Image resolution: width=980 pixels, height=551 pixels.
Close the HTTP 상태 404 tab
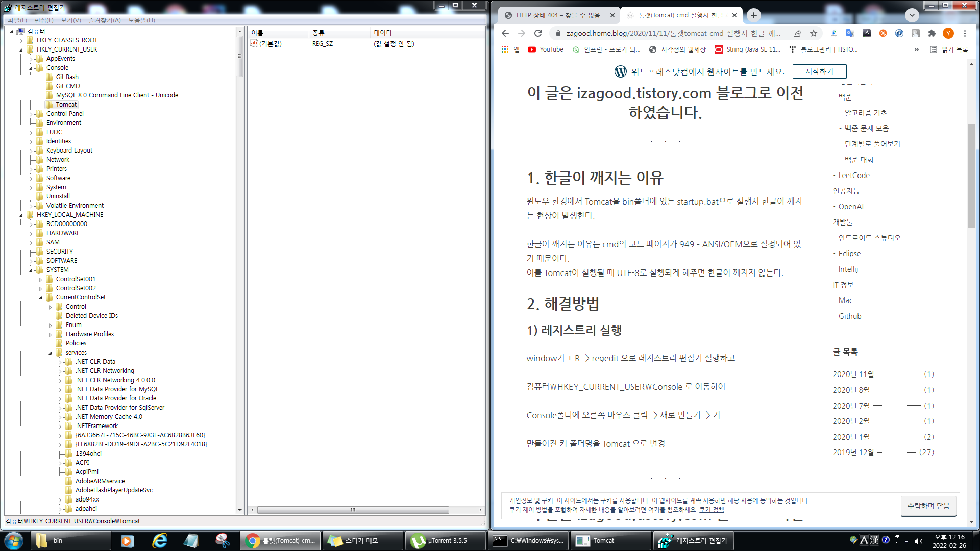click(x=612, y=15)
